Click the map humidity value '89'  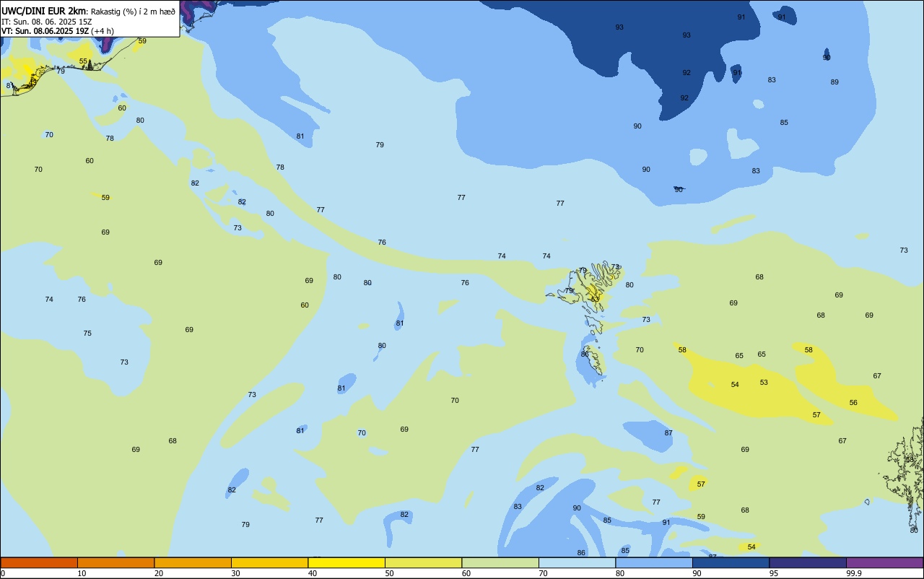point(834,82)
